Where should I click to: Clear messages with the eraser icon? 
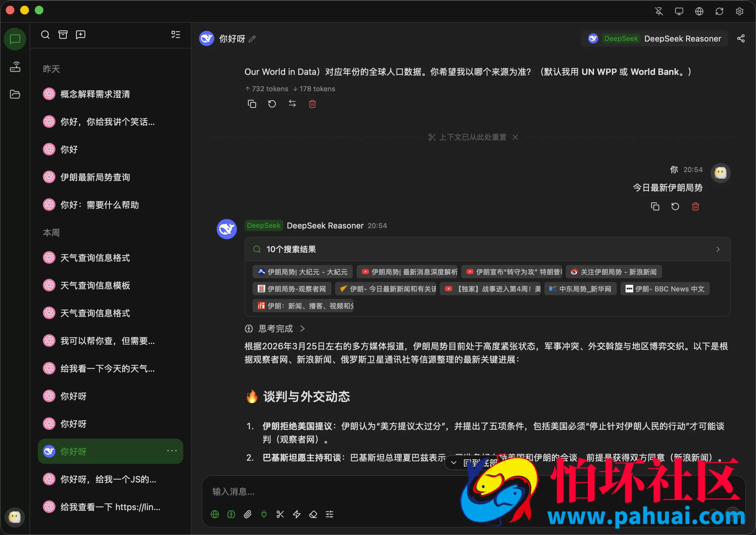[x=313, y=514]
